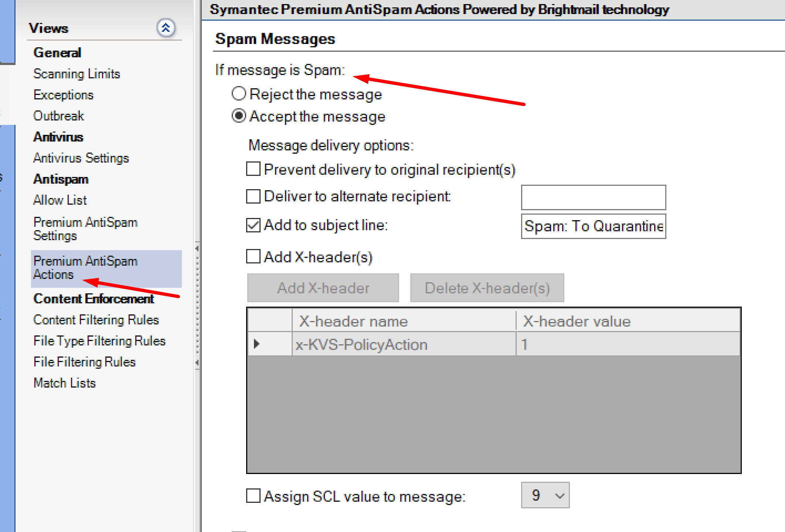Open Scanning Limits view
Viewport: 785px width, 532px height.
[x=77, y=74]
